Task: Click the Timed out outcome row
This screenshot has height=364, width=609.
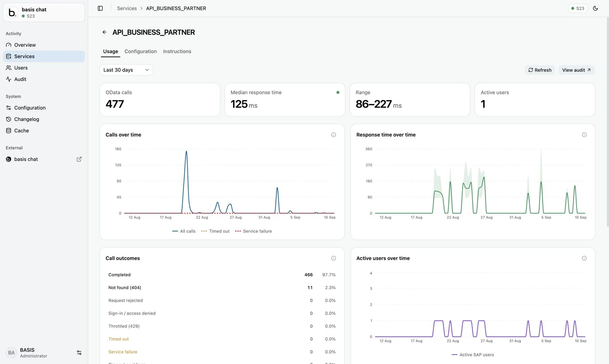Action: pyautogui.click(x=222, y=339)
